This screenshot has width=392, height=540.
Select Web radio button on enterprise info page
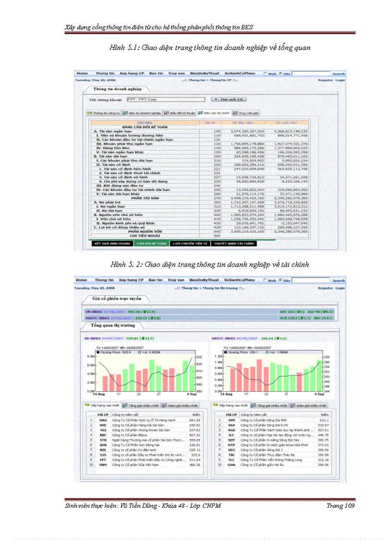pos(265,74)
